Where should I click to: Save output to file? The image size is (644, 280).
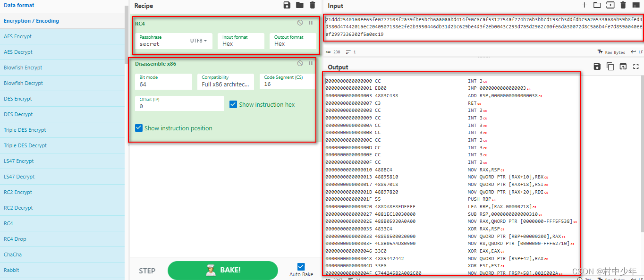tap(597, 67)
